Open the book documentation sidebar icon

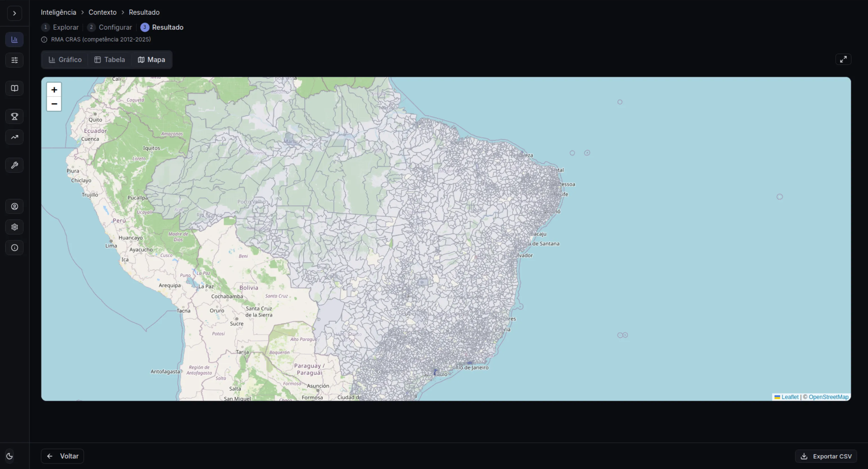pyautogui.click(x=15, y=88)
